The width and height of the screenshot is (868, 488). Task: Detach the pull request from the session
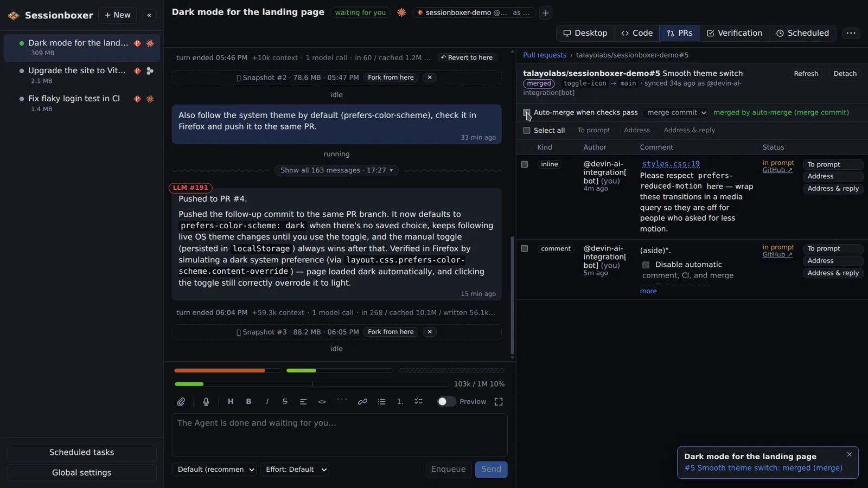click(845, 74)
